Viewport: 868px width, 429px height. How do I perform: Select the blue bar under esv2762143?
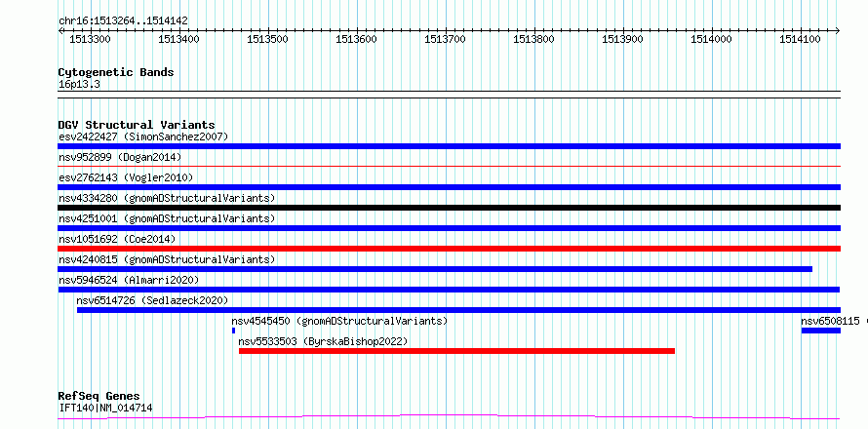click(449, 187)
